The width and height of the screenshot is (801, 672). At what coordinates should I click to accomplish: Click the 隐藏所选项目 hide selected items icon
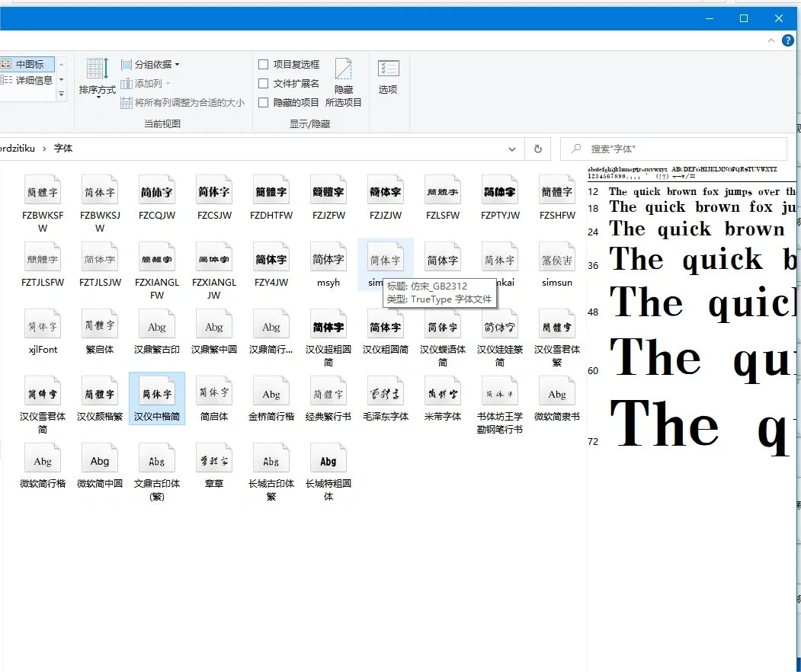pos(344,82)
